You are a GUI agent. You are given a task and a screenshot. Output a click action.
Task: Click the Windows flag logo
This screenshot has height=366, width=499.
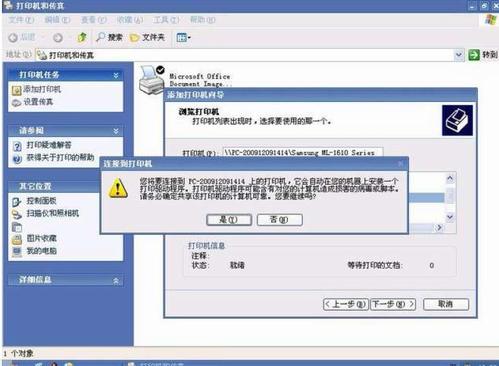[x=490, y=19]
